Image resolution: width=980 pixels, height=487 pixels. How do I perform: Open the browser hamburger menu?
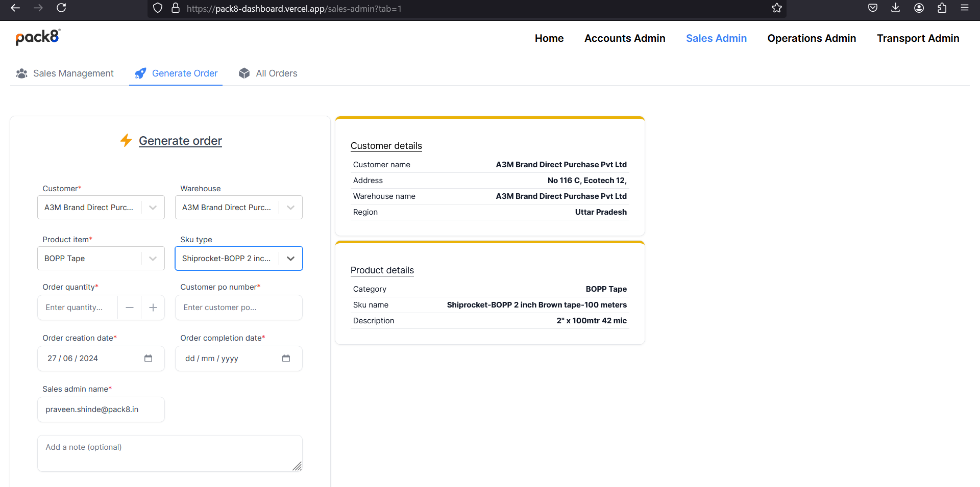click(x=965, y=8)
